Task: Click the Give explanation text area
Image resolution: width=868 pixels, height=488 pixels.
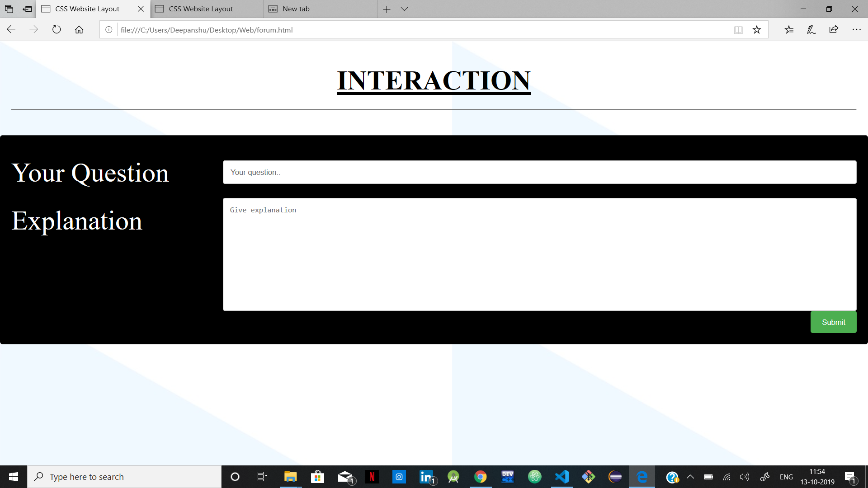Action: 539,254
